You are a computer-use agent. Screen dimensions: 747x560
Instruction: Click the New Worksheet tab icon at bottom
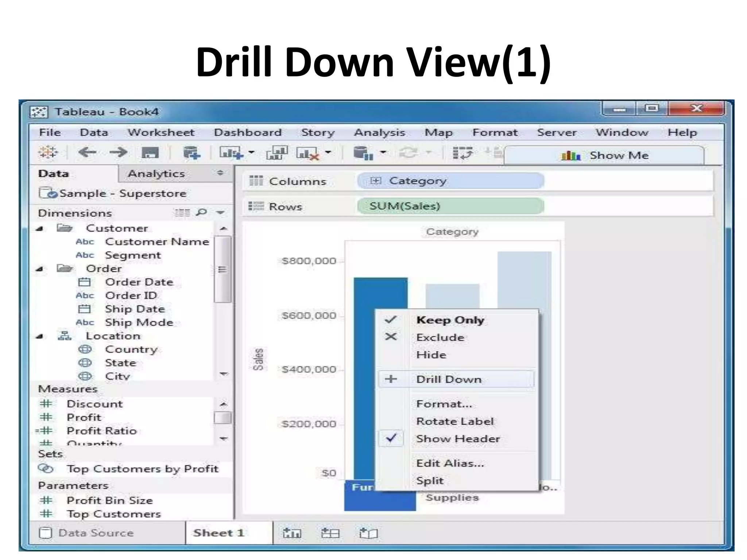click(x=292, y=533)
